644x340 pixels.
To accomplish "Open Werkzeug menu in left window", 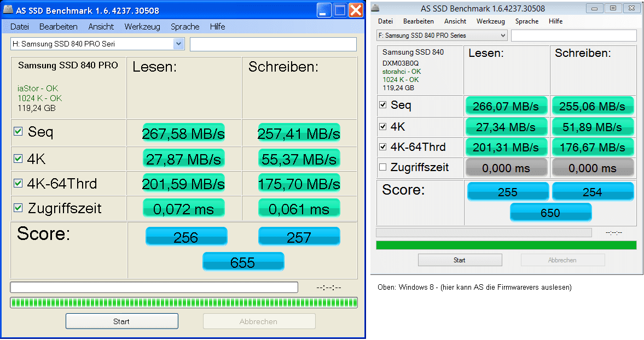I will point(142,27).
